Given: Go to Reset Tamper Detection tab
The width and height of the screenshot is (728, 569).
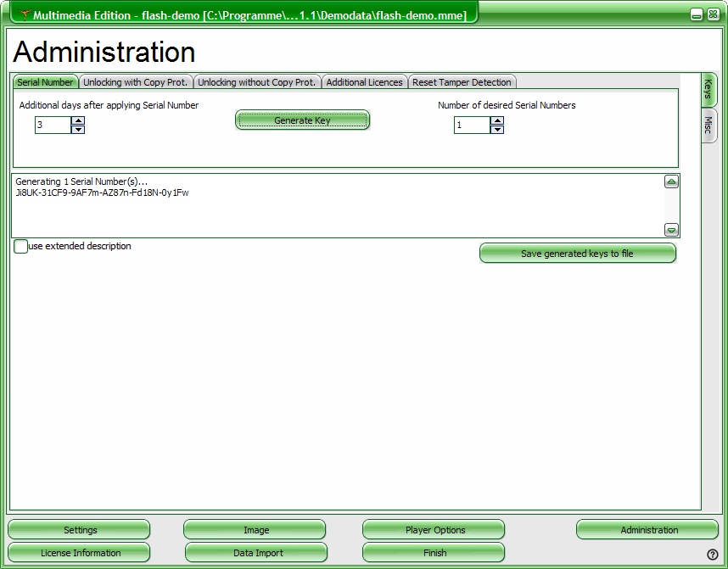Looking at the screenshot, I should pyautogui.click(x=462, y=82).
